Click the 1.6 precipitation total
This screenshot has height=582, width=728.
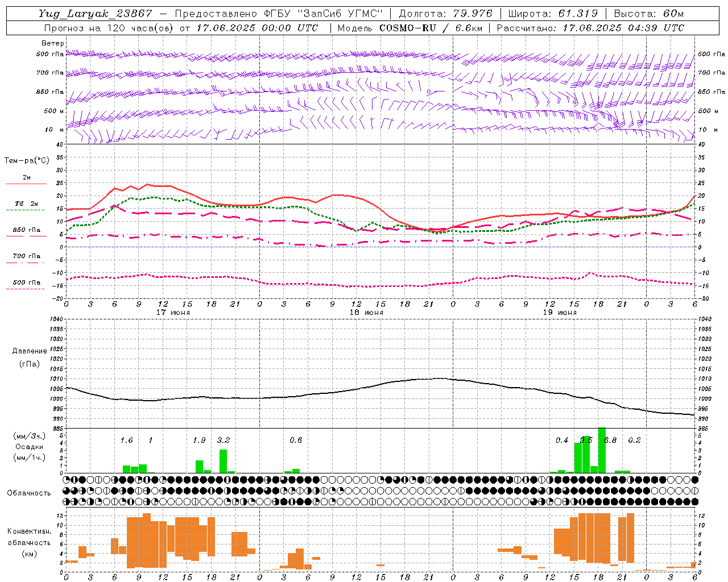point(126,440)
